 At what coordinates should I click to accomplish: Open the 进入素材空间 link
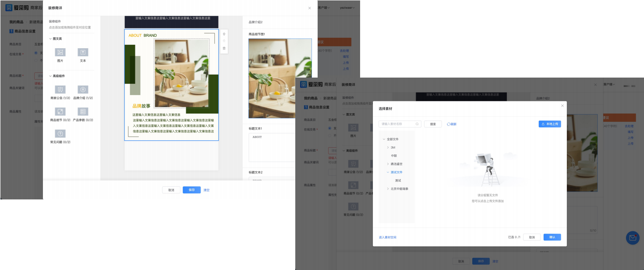388,237
